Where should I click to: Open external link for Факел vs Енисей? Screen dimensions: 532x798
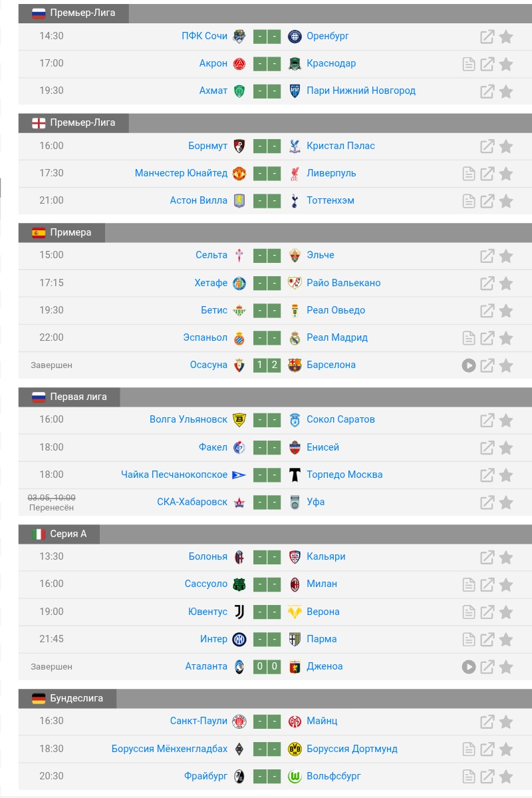(x=487, y=448)
